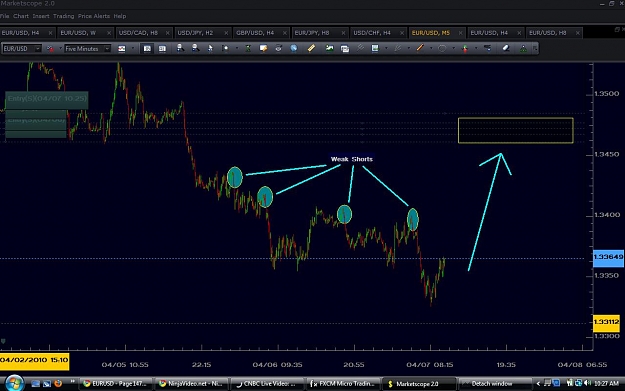This screenshot has width=625, height=391.
Task: Select the cursor pointer tool
Action: point(210,48)
